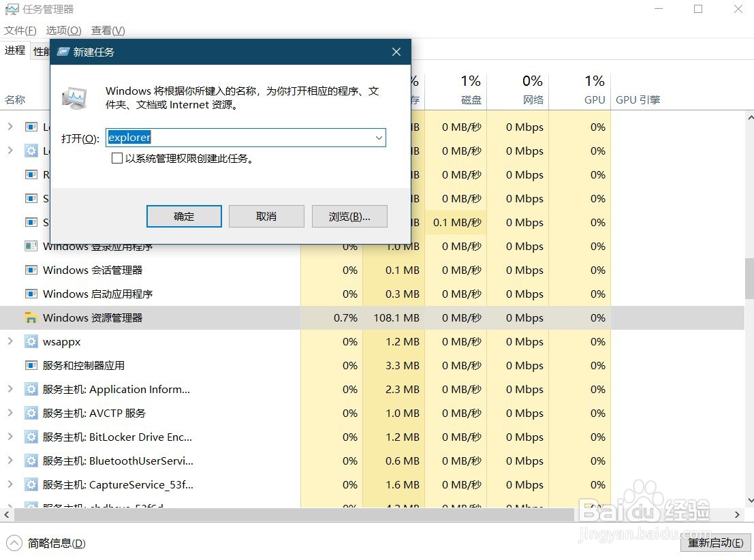
Task: Open the 打开 combo box dropdown arrow
Action: [379, 138]
